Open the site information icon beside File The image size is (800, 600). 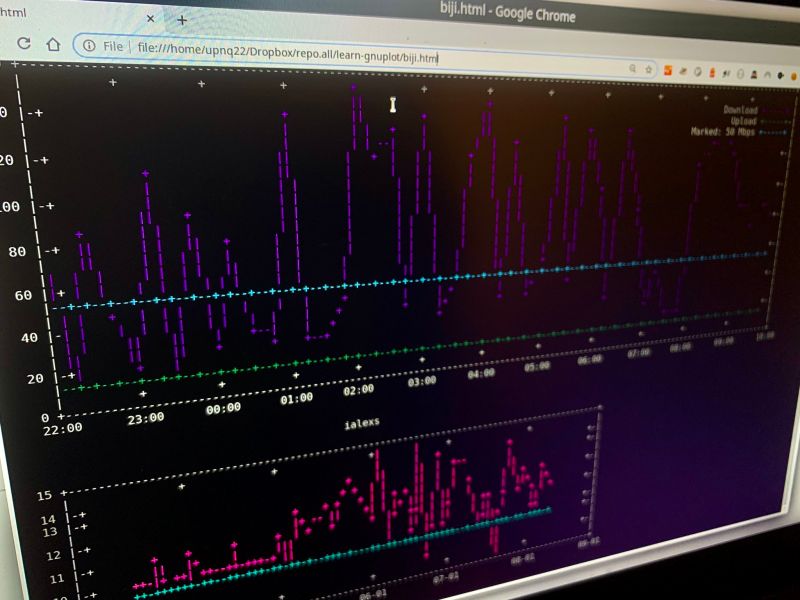(x=89, y=46)
